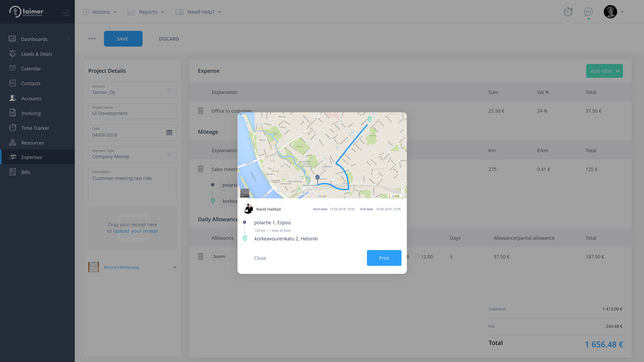
Task: Select the Suomi allowance field
Action: (225, 256)
